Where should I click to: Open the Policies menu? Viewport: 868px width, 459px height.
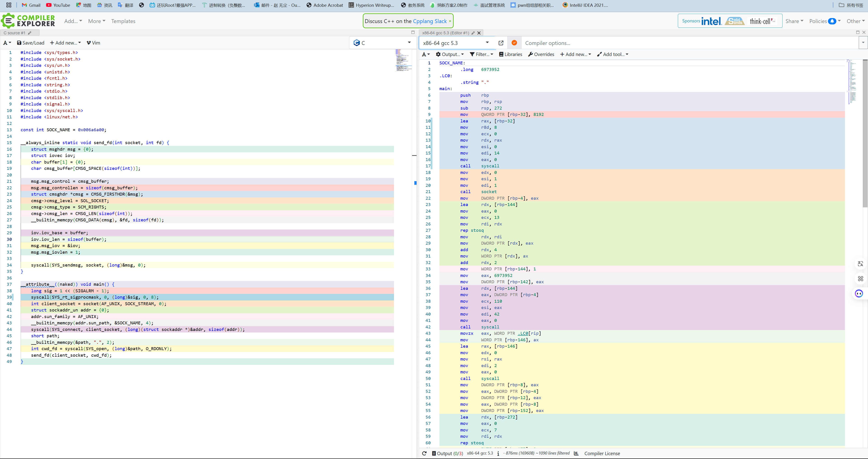(x=825, y=21)
